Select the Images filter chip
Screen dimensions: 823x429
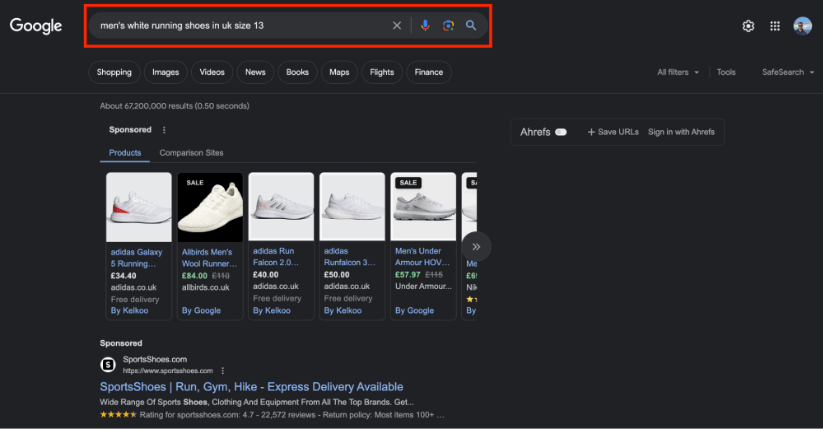[x=165, y=72]
